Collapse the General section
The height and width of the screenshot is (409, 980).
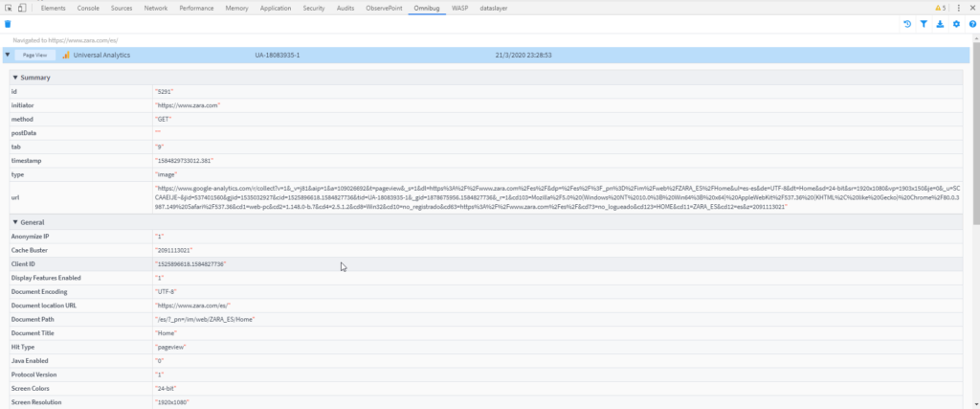[x=15, y=222]
